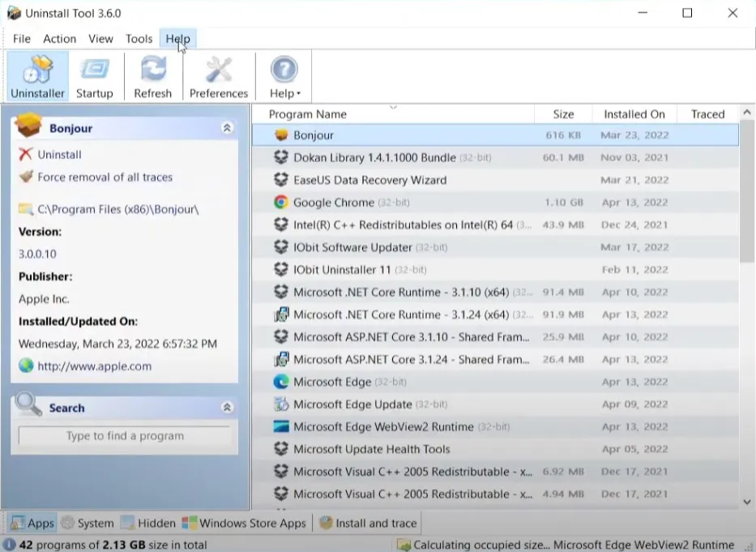The image size is (756, 552).
Task: Click the 1.10 GB size cell
Action: [x=564, y=202]
